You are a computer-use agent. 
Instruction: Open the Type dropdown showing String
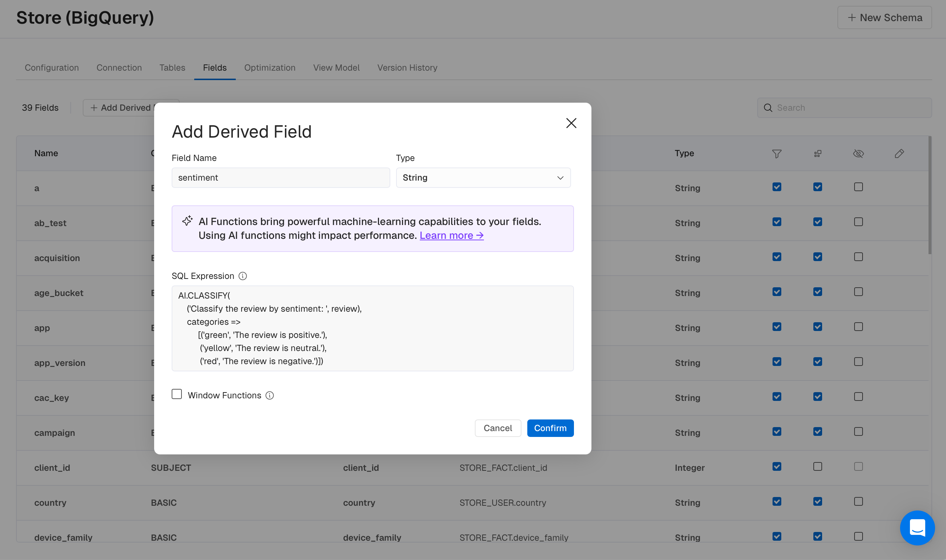482,178
